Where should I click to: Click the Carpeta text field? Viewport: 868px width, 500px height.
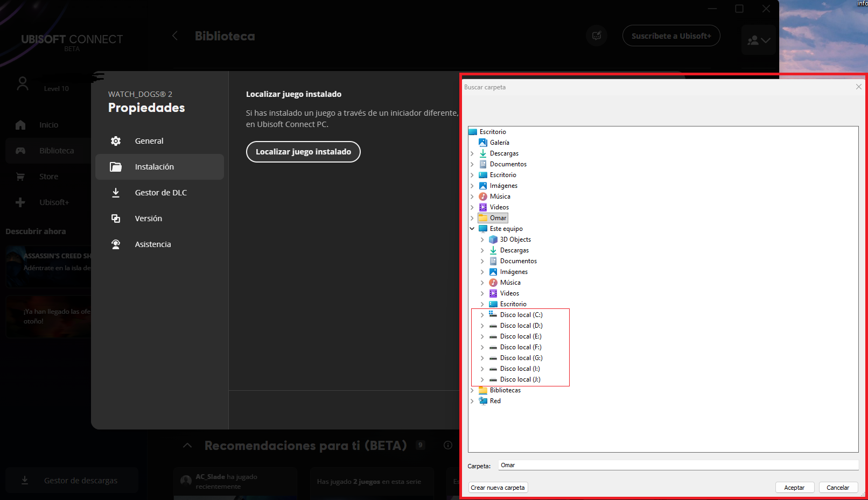tap(677, 465)
